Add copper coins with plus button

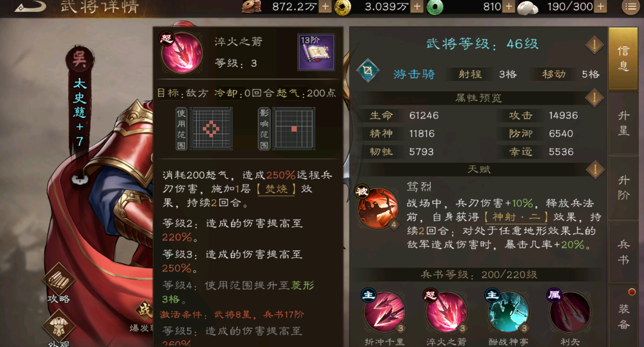(x=325, y=7)
